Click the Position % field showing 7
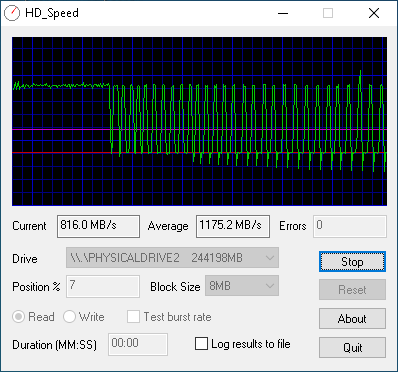 click(x=103, y=286)
